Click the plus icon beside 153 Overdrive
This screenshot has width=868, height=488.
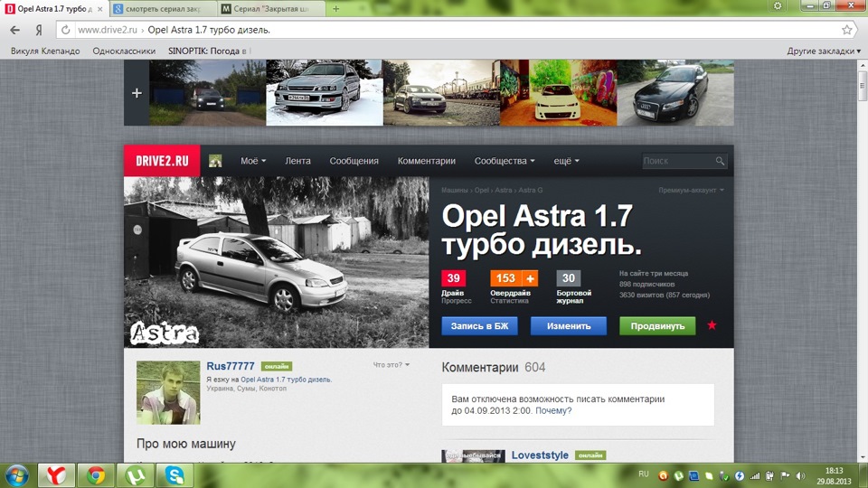tap(530, 278)
